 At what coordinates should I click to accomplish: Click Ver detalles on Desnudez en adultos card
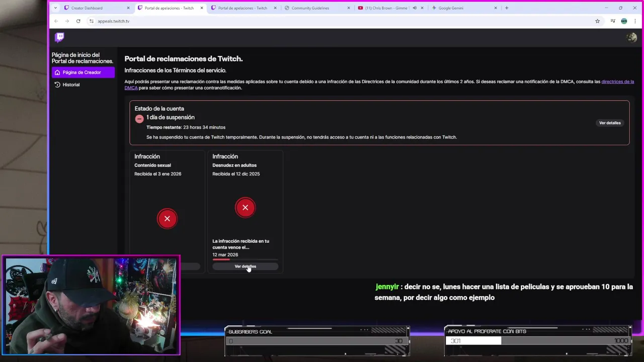(x=245, y=266)
